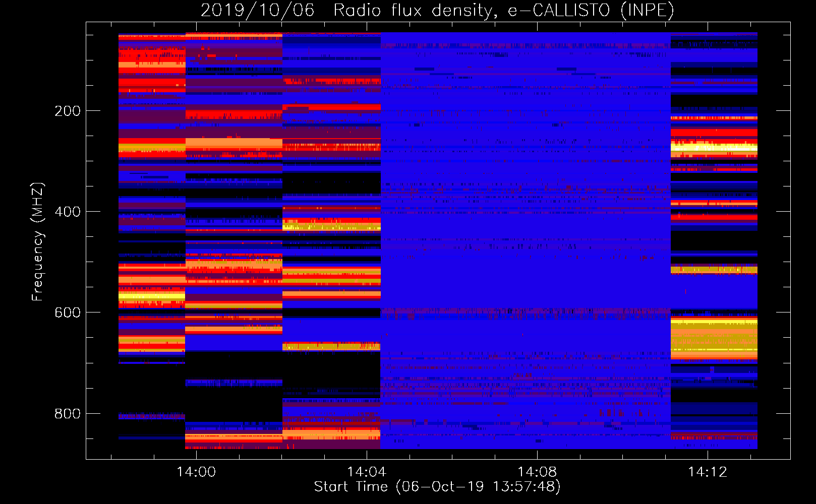Click the 400 frequency tick label
816x504 pixels.
[x=68, y=212]
